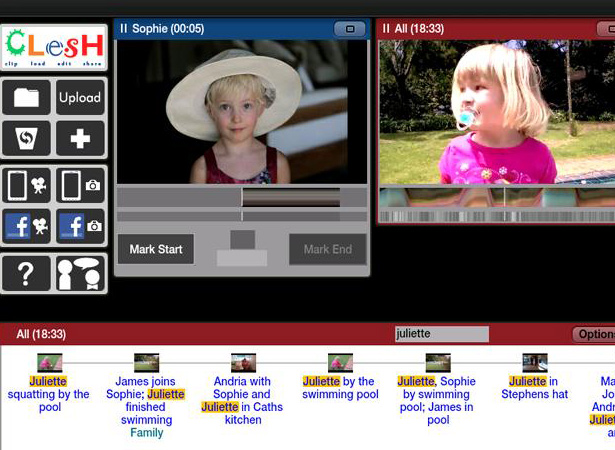Click the All player striped overview bar
615x450 pixels.
click(x=497, y=216)
